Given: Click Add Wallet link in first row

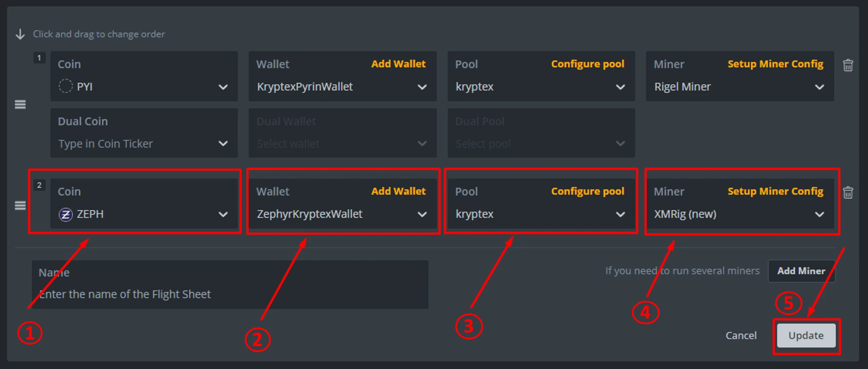Looking at the screenshot, I should coord(398,64).
